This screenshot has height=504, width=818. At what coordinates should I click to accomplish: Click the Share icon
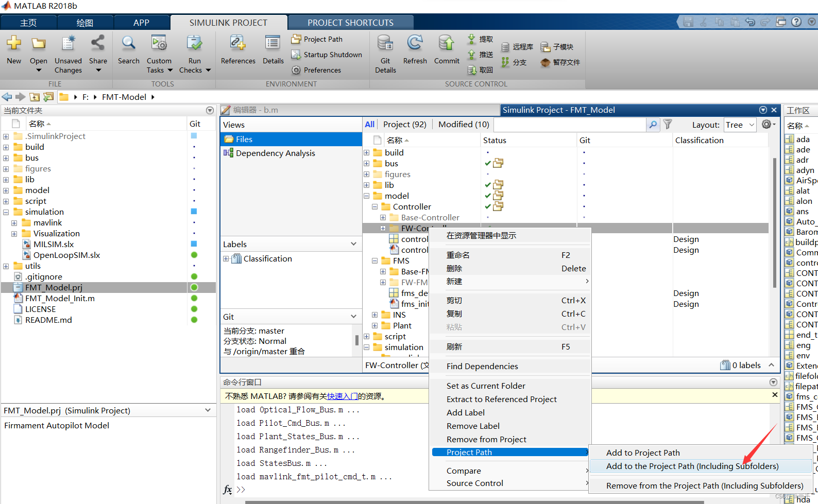pos(98,43)
